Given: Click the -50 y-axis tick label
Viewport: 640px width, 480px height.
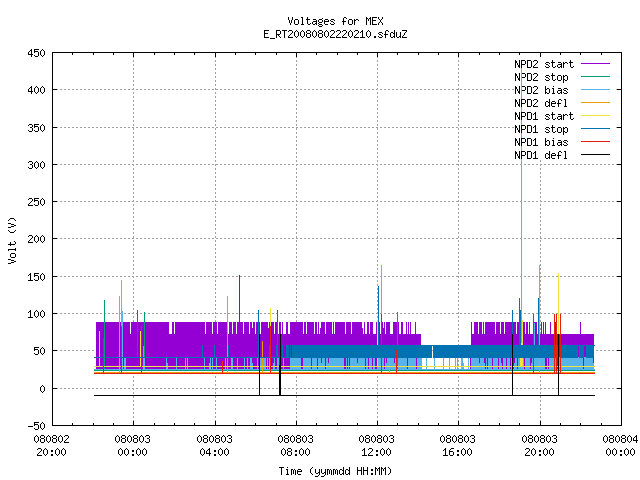Looking at the screenshot, I should 36,426.
